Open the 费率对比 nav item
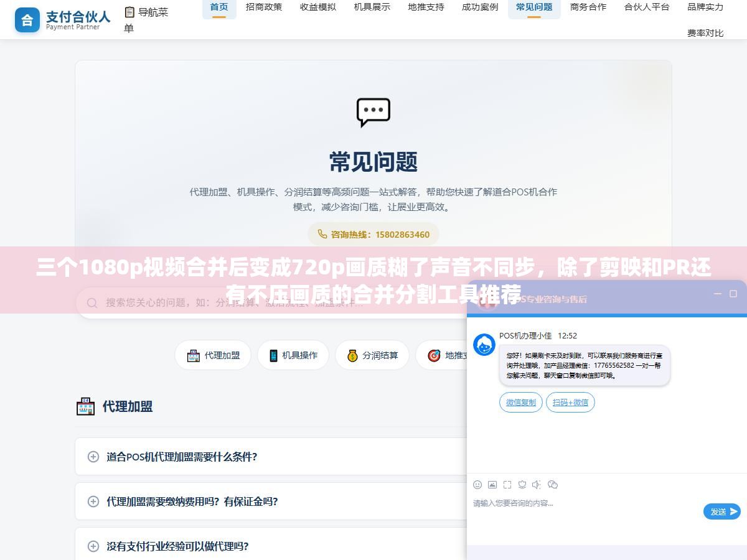Viewport: 747px width, 560px height. point(705,33)
